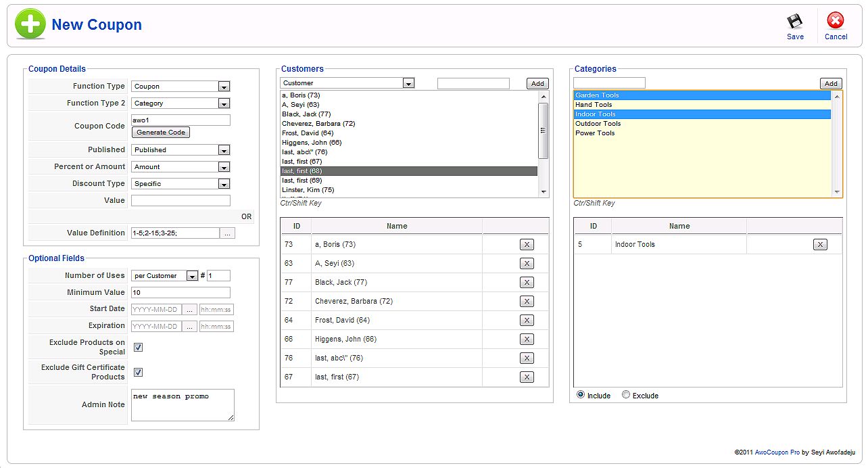Screen dimensions: 868x468
Task: Remove customer Black, Jack (77) with X
Action: [527, 282]
